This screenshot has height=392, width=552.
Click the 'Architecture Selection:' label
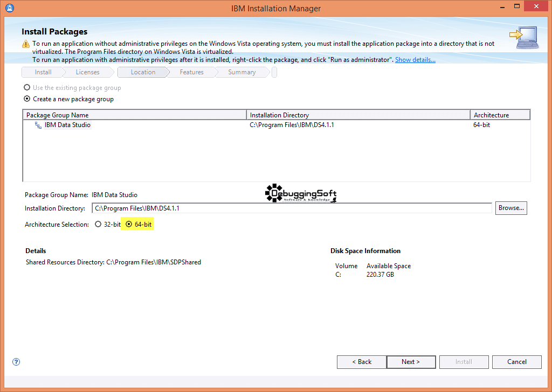point(57,225)
